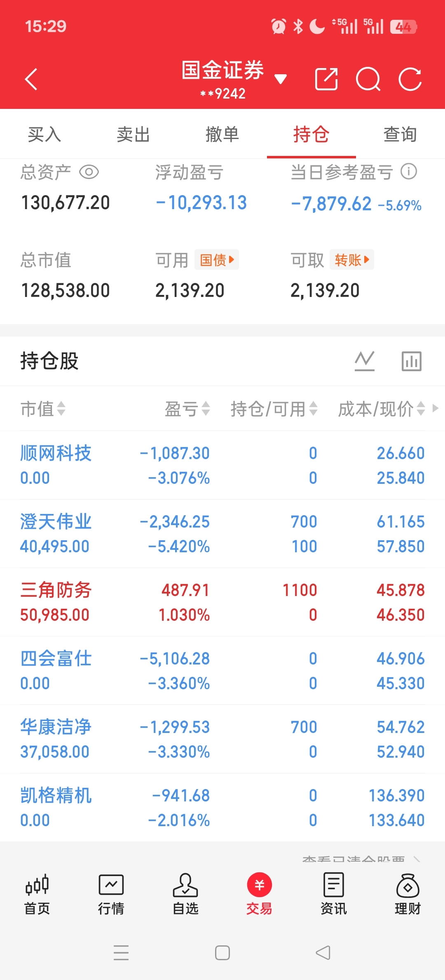Refresh holdings with the reload icon
This screenshot has width=445, height=980.
click(x=410, y=79)
